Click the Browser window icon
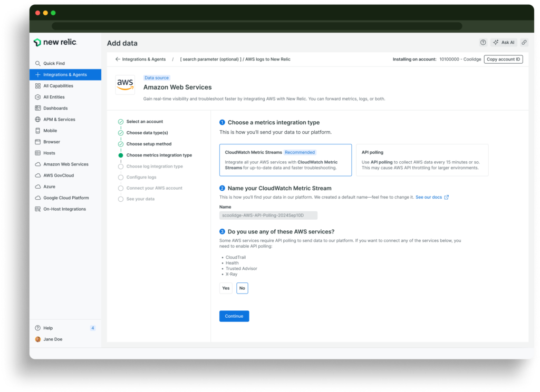 tap(38, 142)
